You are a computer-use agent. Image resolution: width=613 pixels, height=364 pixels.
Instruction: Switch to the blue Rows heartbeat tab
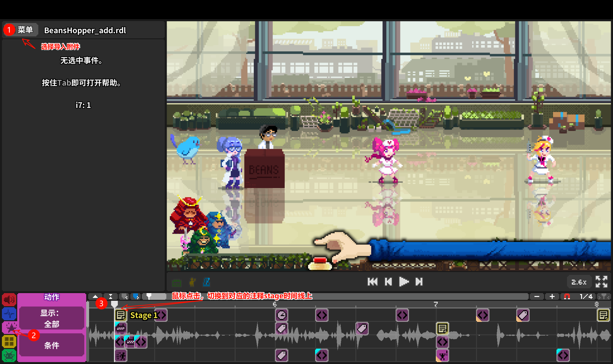click(9, 314)
